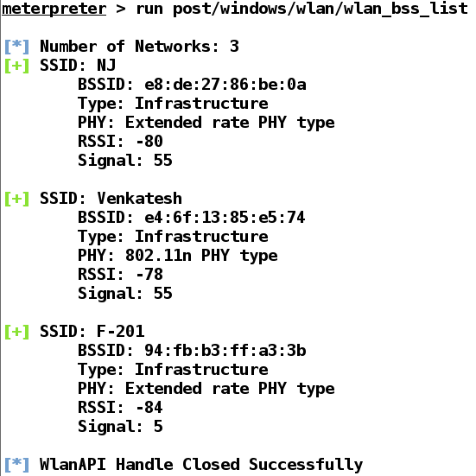Click the green [+] marker beside SSID: Venkatesh

pyautogui.click(x=17, y=199)
